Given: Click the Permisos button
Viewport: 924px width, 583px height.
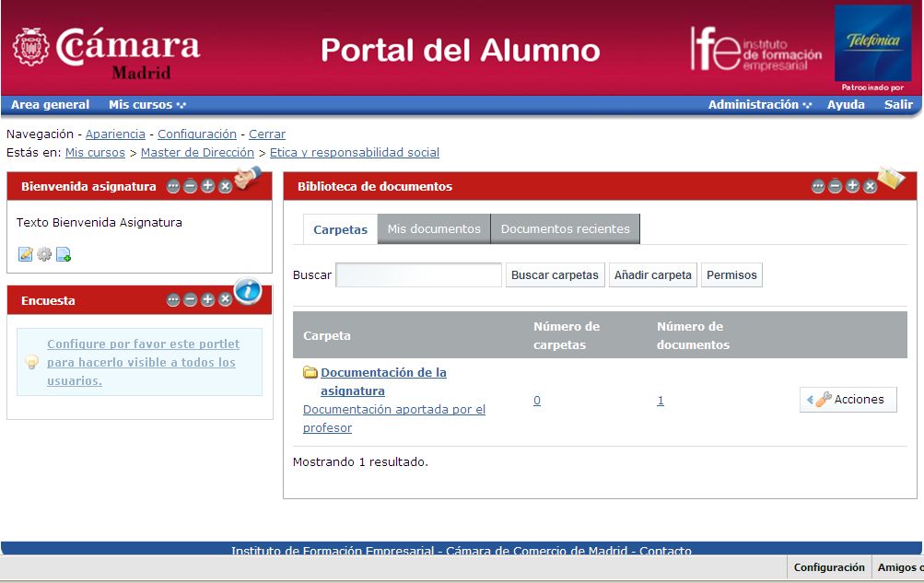Looking at the screenshot, I should click(731, 275).
